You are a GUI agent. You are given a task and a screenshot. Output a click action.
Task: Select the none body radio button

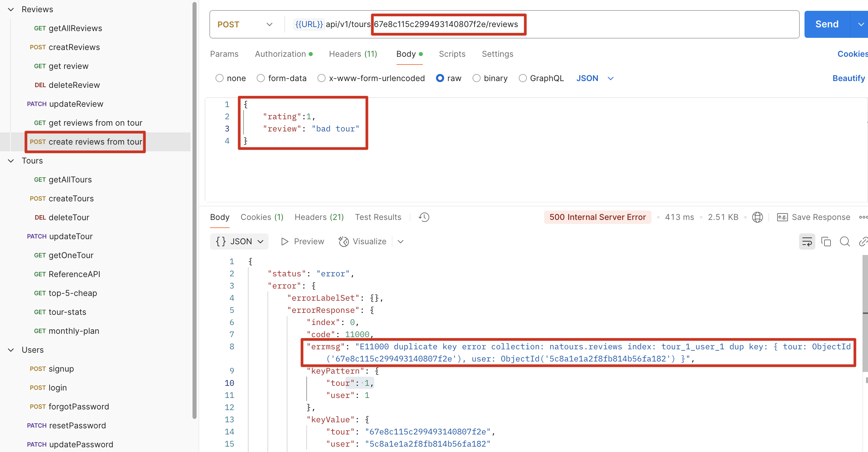pos(220,78)
